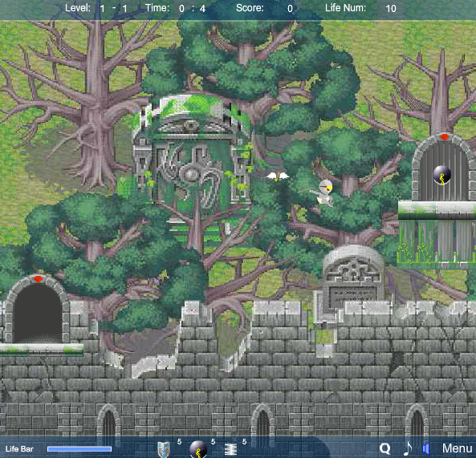Mute sound with the speaker icon
Viewport: 476px width, 458px height.
[x=426, y=448]
